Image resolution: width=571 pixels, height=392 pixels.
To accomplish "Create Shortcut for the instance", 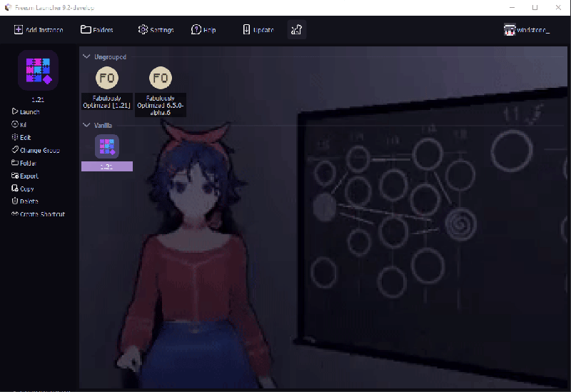I will click(x=39, y=214).
